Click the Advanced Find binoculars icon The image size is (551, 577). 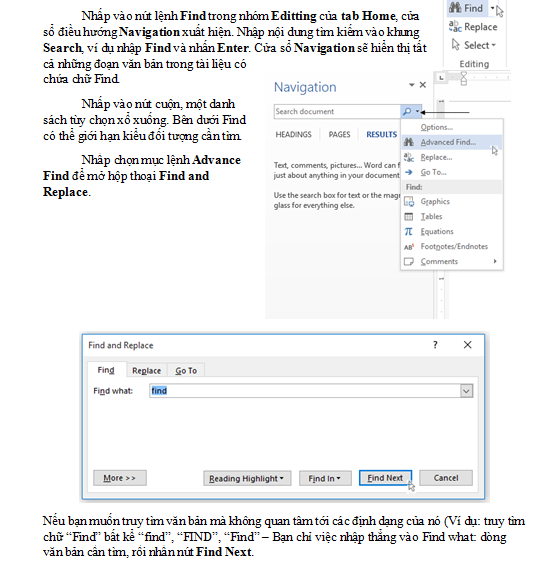409,142
